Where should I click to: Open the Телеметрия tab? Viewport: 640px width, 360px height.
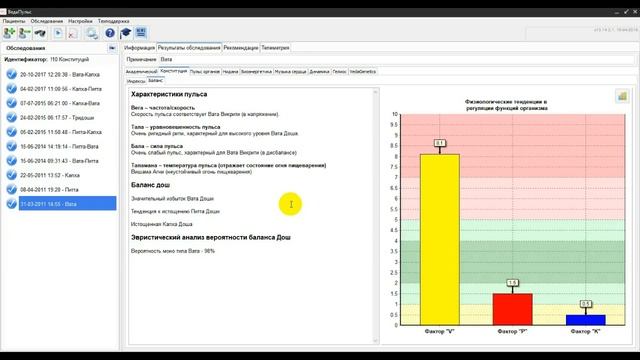[276, 48]
